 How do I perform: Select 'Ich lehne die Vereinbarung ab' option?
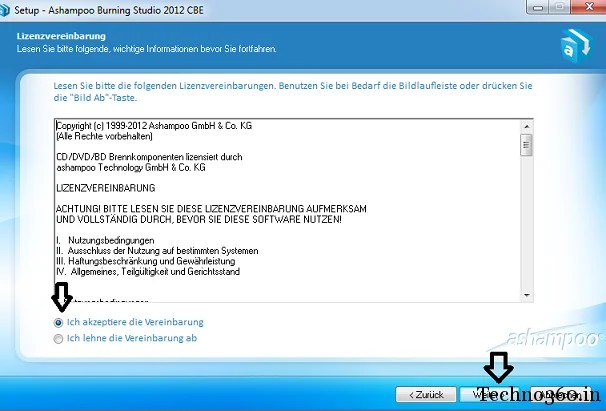[x=58, y=339]
